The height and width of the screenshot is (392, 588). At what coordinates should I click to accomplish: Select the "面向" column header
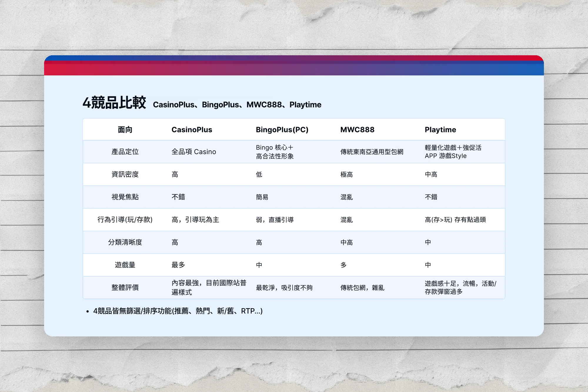pyautogui.click(x=125, y=130)
